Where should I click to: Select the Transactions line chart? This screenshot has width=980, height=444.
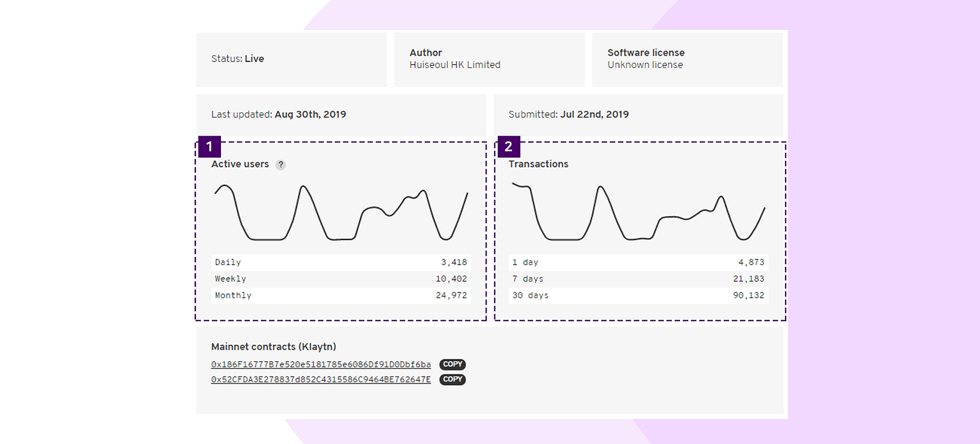click(x=638, y=211)
